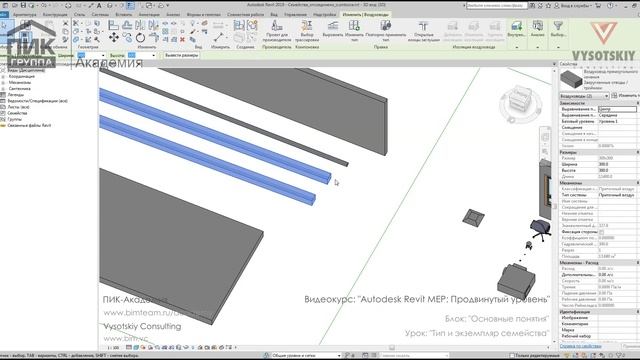Click the Autodesk App Store cart icon
Screen dimensions: 640x360
click(598, 5)
